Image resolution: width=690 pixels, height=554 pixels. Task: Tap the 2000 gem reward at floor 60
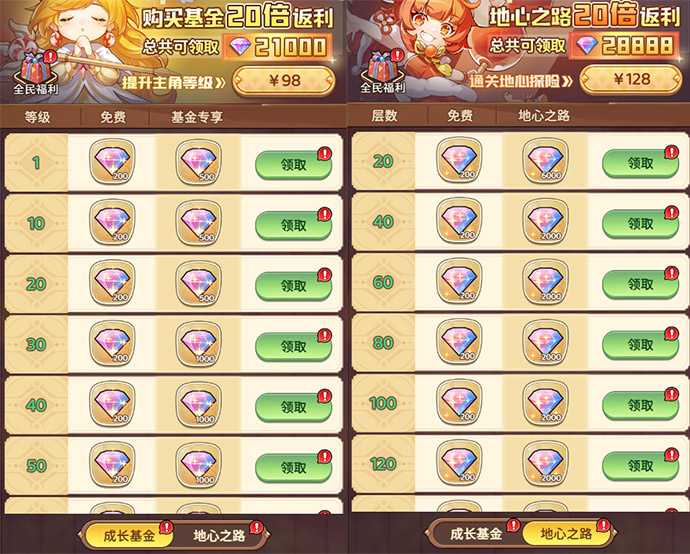[545, 282]
